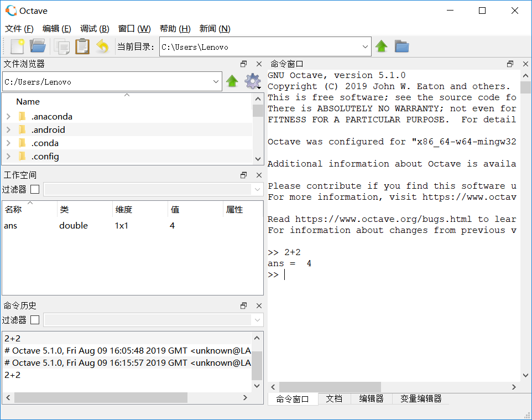The width and height of the screenshot is (532, 420).
Task: Enable the 过滤器 checkbox in the 命令历史 panel
Action: [x=35, y=319]
